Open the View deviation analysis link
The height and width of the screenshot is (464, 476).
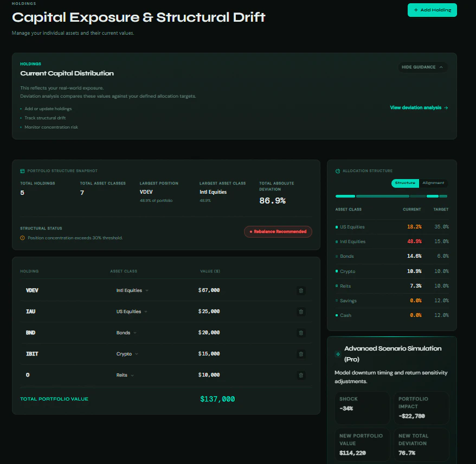419,107
